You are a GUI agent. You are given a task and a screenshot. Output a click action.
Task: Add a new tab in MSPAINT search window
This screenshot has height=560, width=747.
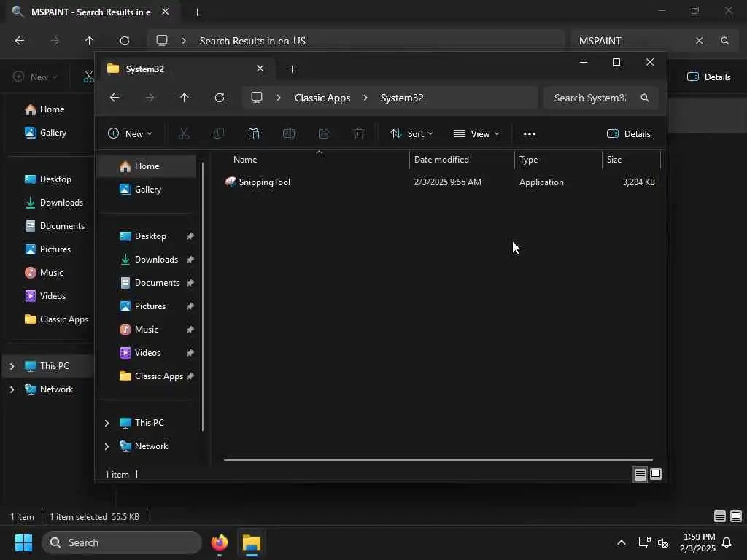pyautogui.click(x=197, y=12)
